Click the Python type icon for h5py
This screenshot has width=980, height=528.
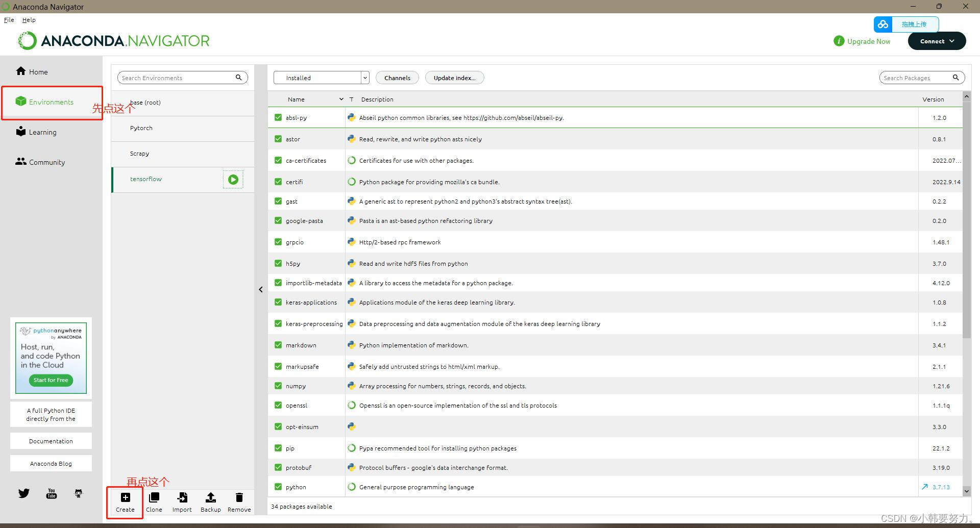351,263
